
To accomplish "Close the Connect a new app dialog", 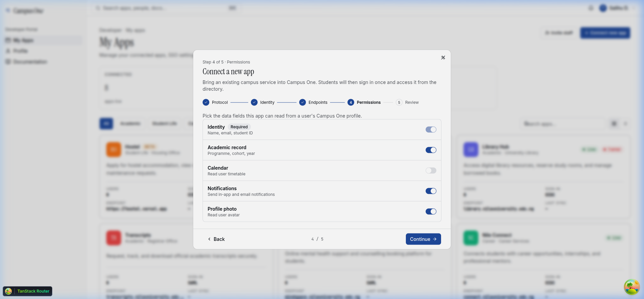I will tap(443, 58).
